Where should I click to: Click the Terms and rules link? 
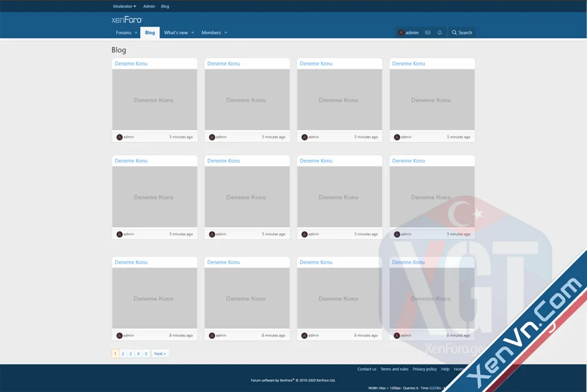click(x=394, y=369)
